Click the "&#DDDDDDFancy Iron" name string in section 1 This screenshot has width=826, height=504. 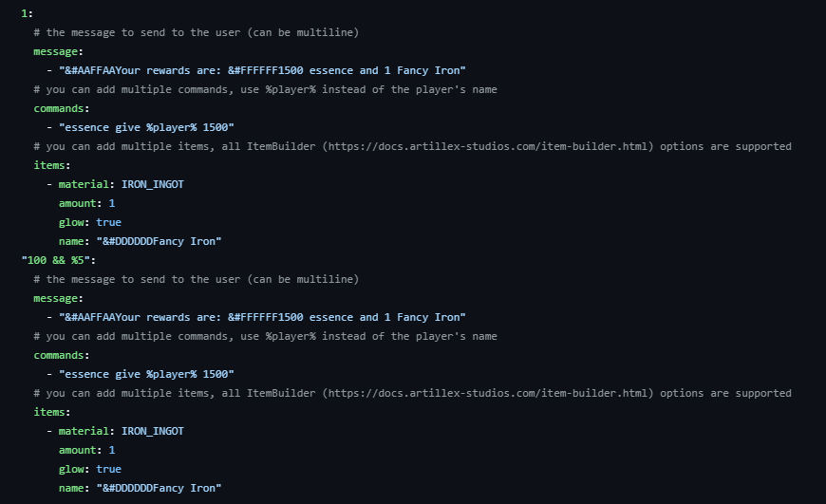point(159,241)
